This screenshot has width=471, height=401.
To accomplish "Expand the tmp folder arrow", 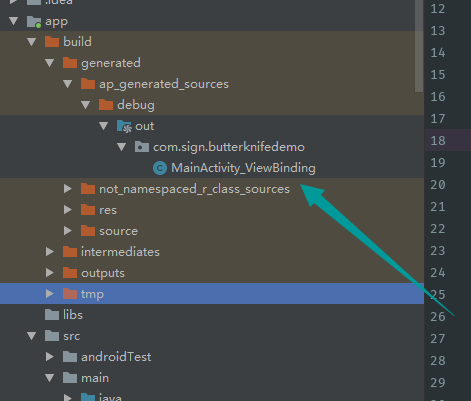I will tap(50, 294).
